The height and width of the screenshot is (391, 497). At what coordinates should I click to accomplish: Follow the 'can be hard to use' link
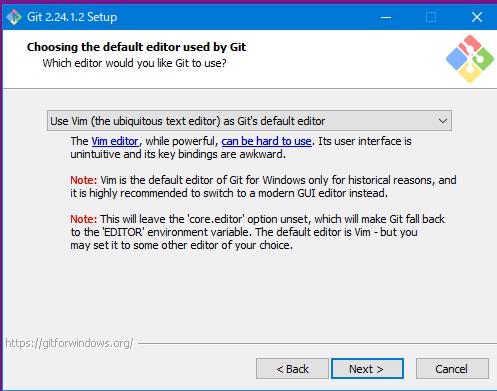coord(266,141)
